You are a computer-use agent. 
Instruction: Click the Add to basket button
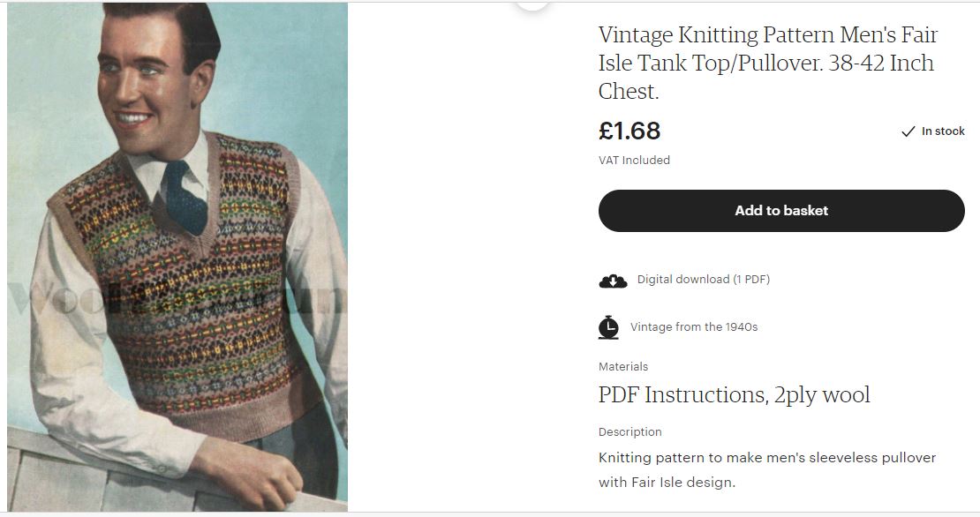point(781,211)
